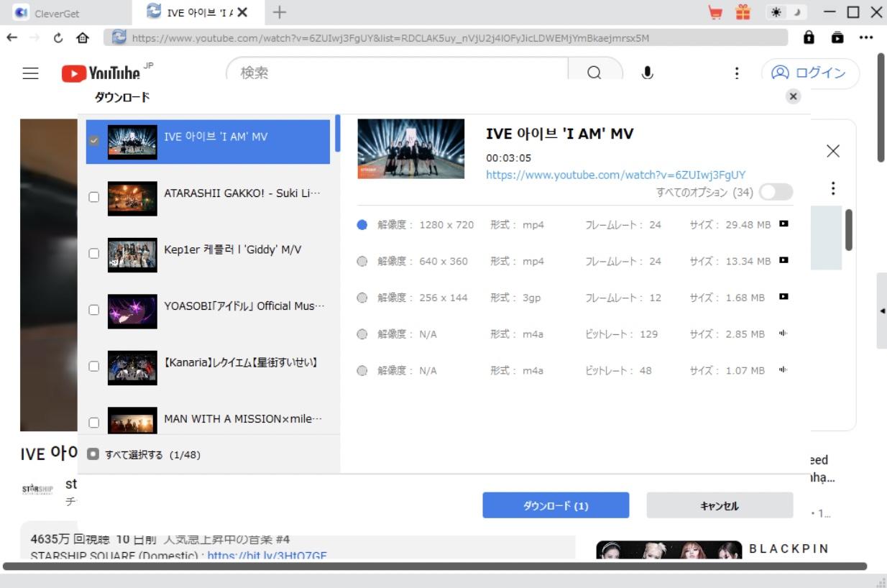The width and height of the screenshot is (887, 588).
Task: Check the Kanaria レクイエム checkbox
Action: tap(93, 366)
